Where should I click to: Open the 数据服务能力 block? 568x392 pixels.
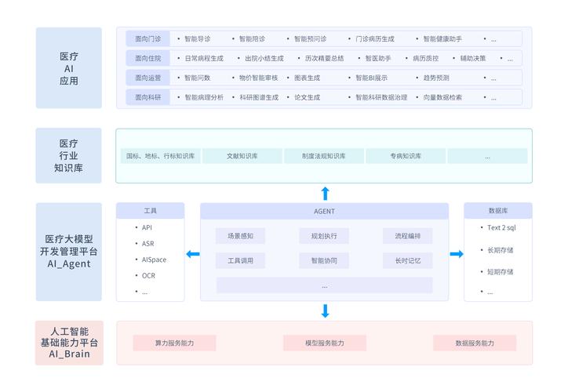(475, 343)
